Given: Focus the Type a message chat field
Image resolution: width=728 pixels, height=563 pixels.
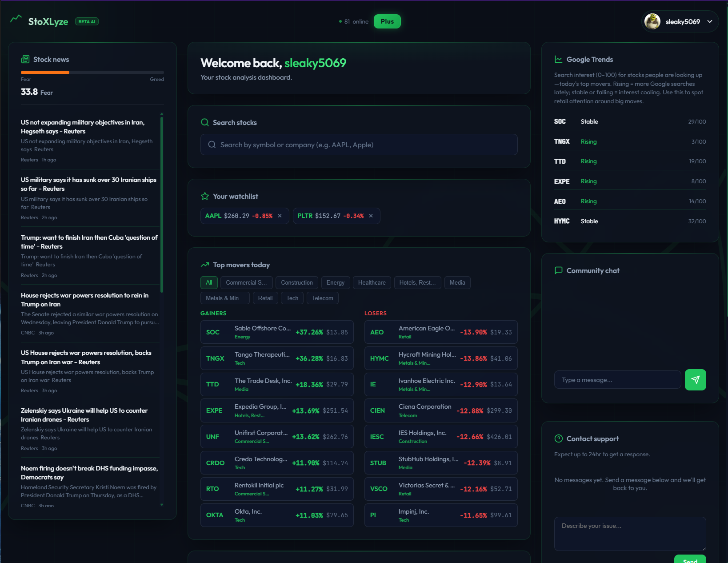Looking at the screenshot, I should pyautogui.click(x=617, y=379).
